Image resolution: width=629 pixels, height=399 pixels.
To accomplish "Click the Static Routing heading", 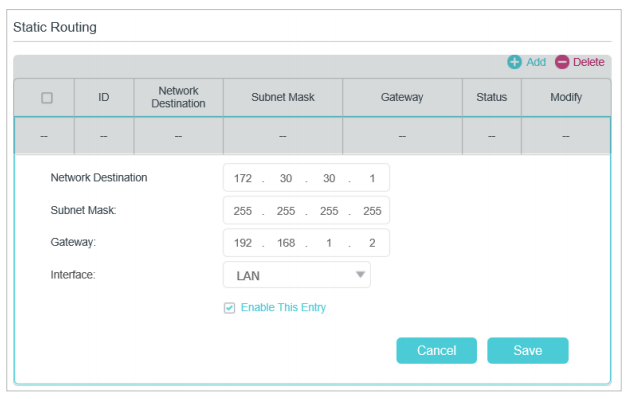I will click(x=55, y=27).
